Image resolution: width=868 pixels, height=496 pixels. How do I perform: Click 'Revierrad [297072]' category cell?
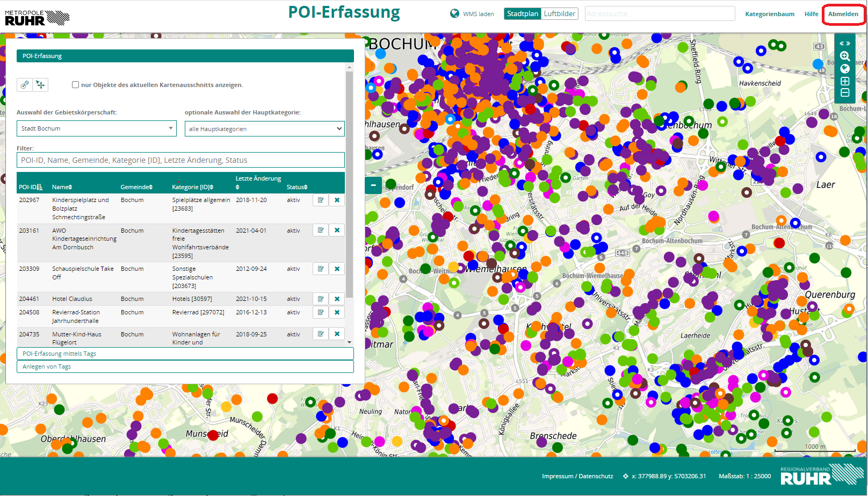[198, 312]
